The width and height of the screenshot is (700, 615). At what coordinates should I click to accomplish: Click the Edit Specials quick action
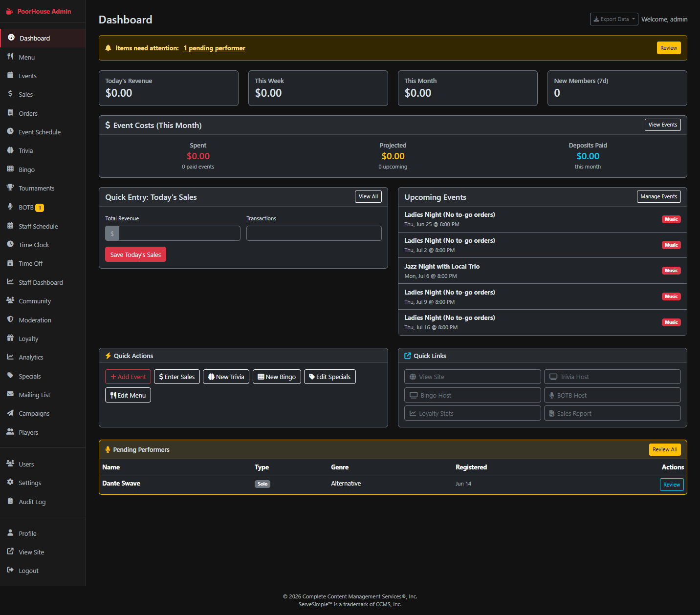(330, 377)
